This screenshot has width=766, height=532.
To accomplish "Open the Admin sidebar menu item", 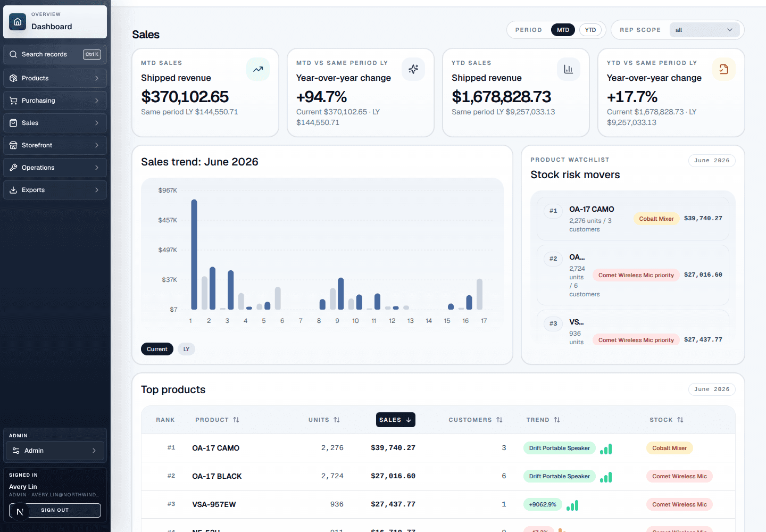I will point(55,451).
